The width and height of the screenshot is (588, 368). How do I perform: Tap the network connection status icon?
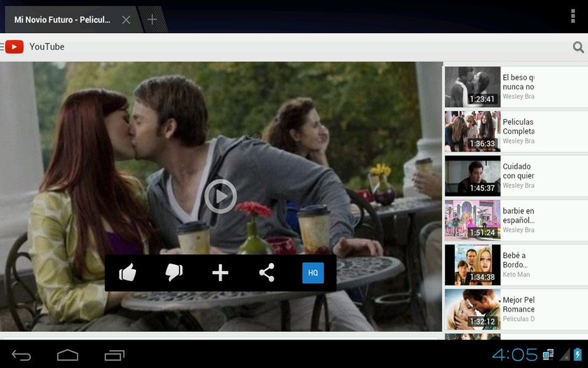548,354
